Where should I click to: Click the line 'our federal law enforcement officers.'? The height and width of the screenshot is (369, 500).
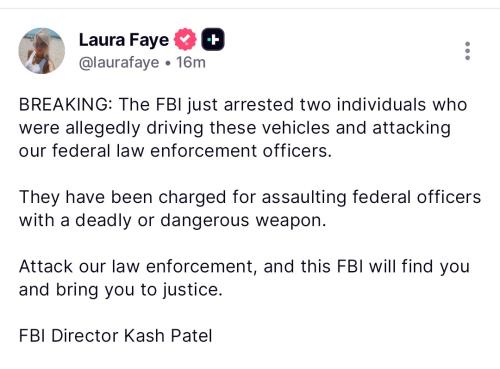(175, 151)
